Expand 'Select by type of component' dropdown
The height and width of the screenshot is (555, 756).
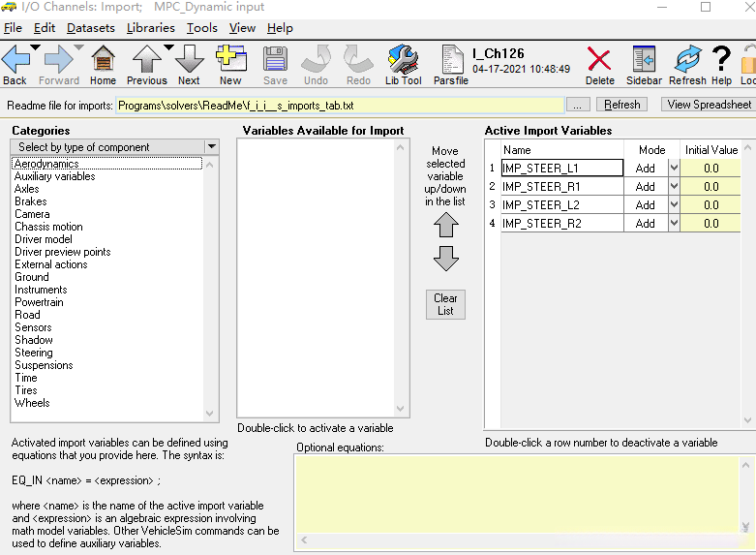click(x=211, y=147)
